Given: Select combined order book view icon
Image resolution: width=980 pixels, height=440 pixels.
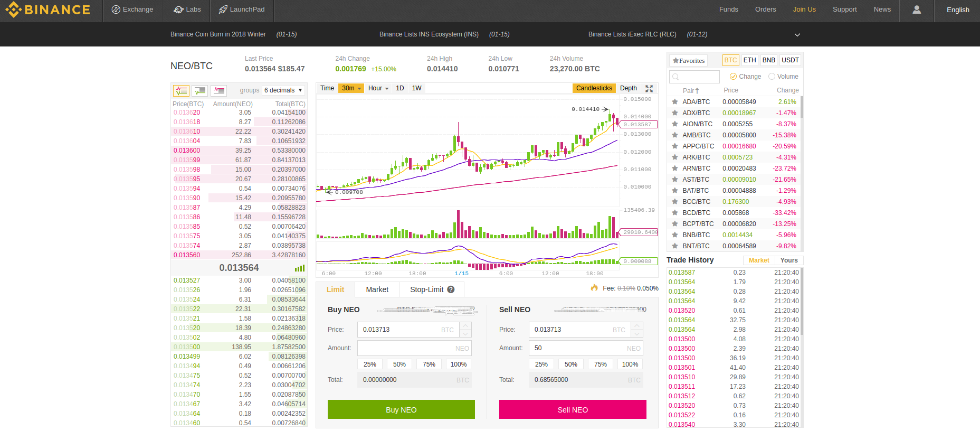Looking at the screenshot, I should click(181, 90).
